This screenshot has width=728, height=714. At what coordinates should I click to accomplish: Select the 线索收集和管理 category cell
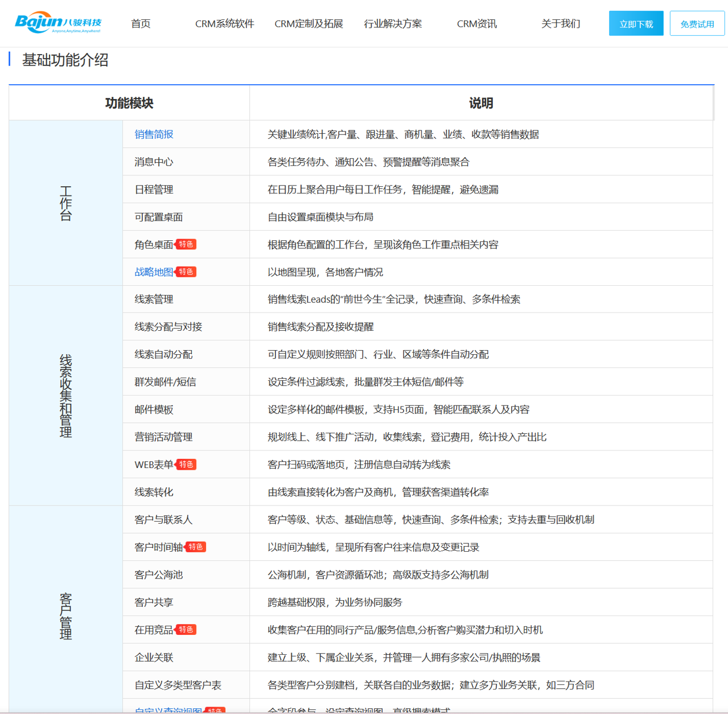tap(66, 396)
